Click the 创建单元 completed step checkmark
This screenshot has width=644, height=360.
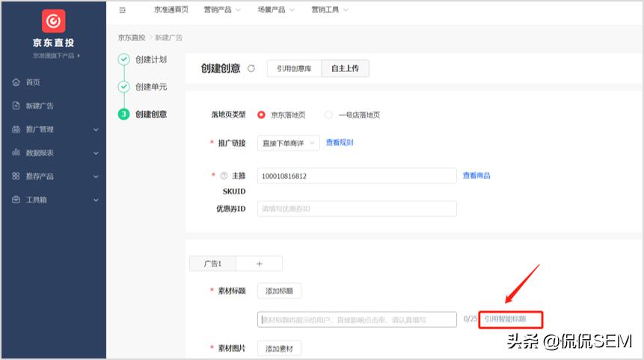tap(123, 87)
